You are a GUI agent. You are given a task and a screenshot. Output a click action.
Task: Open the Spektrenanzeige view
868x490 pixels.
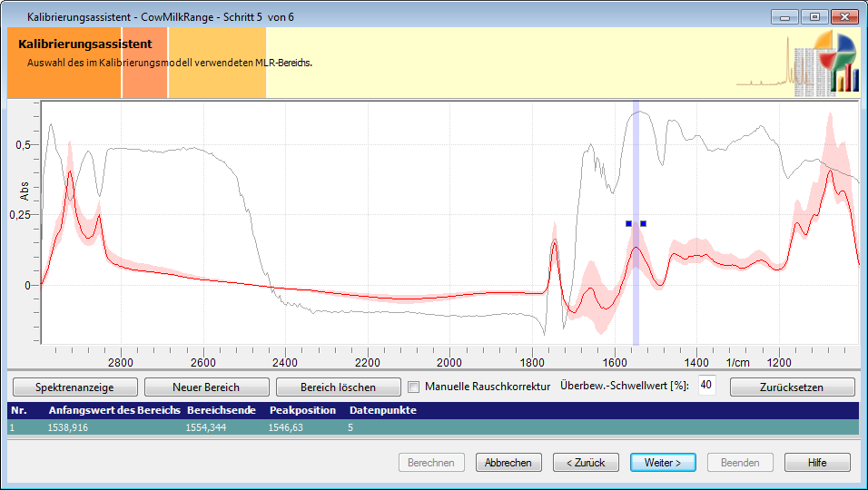coord(74,387)
